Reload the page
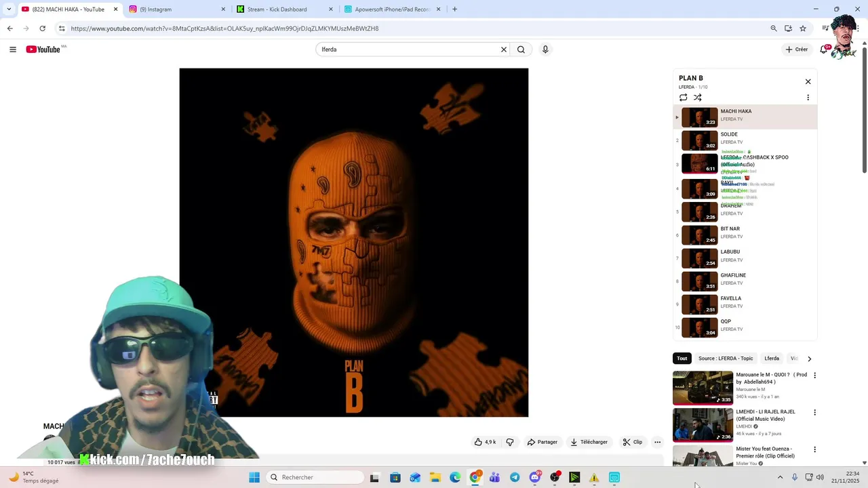Viewport: 868px width, 488px height. (42, 28)
